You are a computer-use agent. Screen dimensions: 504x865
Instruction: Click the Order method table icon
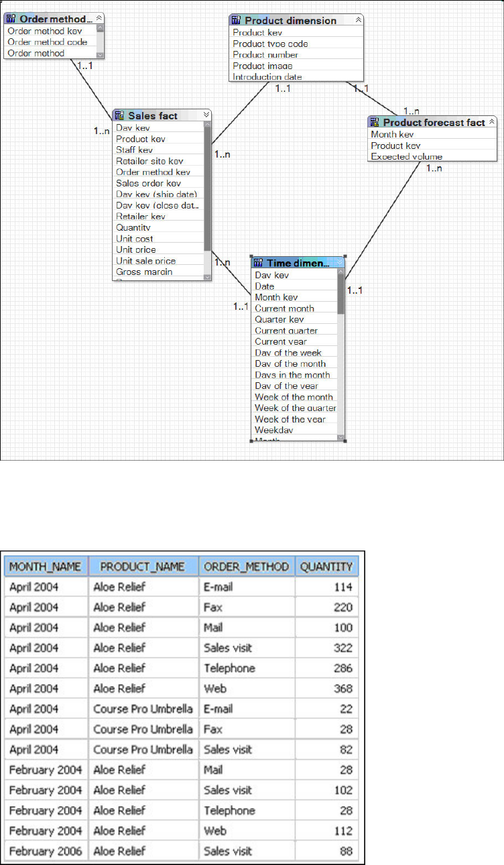pos(11,19)
